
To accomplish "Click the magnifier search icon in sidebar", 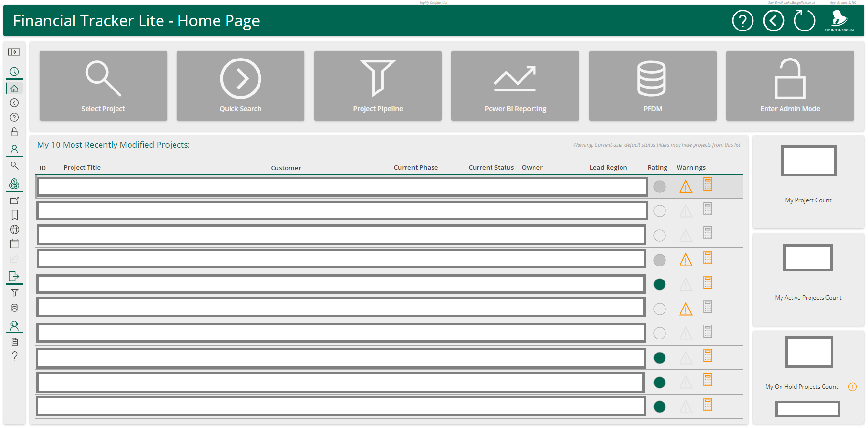I will point(14,165).
